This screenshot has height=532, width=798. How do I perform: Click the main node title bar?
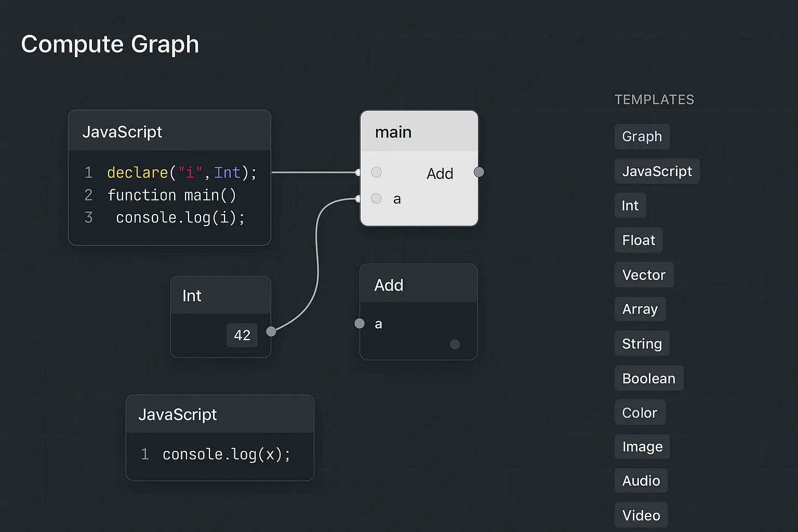(x=419, y=132)
